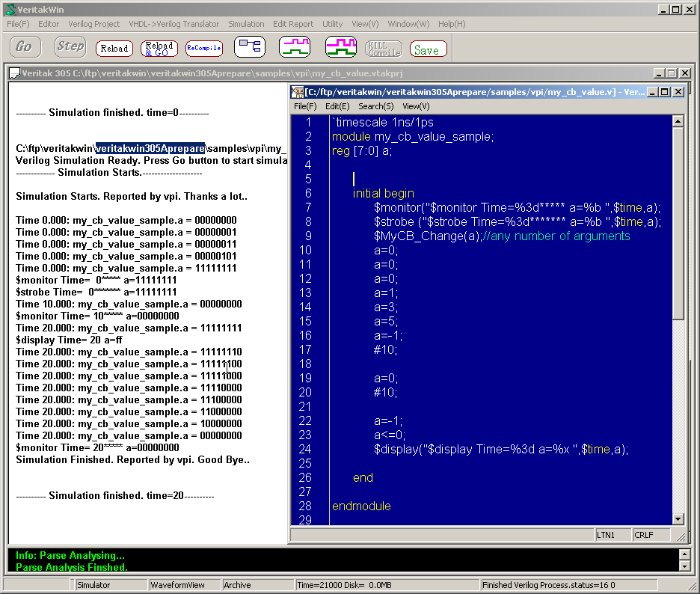Open the Utility menu

pyautogui.click(x=332, y=24)
